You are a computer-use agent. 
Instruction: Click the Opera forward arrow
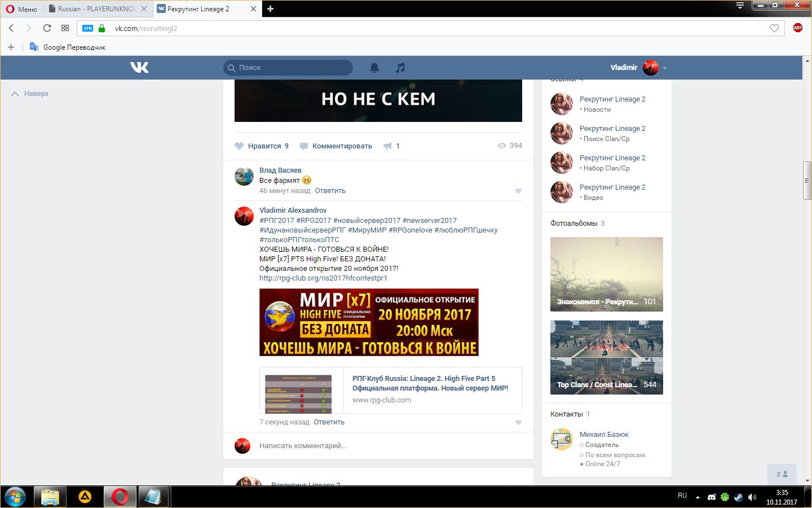29,28
